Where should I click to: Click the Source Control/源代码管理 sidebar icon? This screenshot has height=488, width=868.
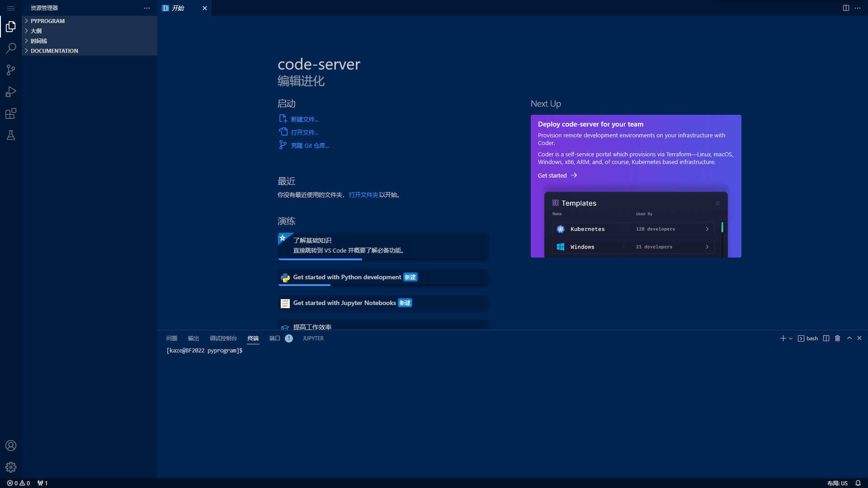point(11,70)
